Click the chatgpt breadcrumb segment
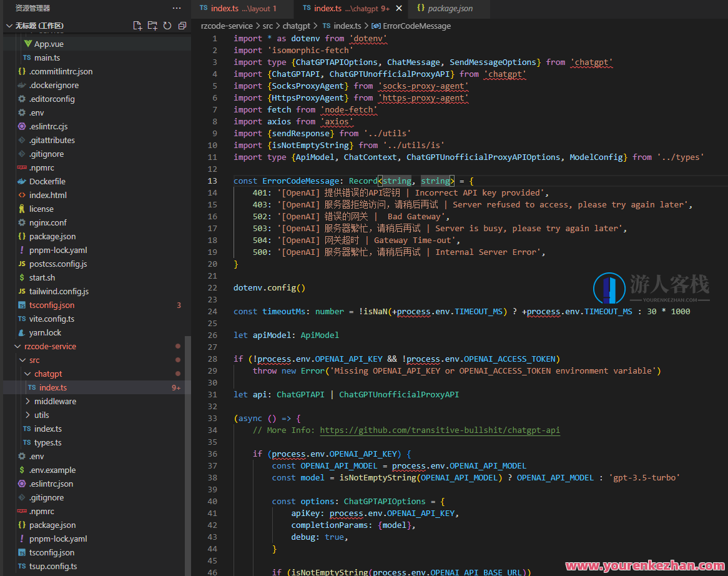Image resolution: width=728 pixels, height=576 pixels. (296, 26)
